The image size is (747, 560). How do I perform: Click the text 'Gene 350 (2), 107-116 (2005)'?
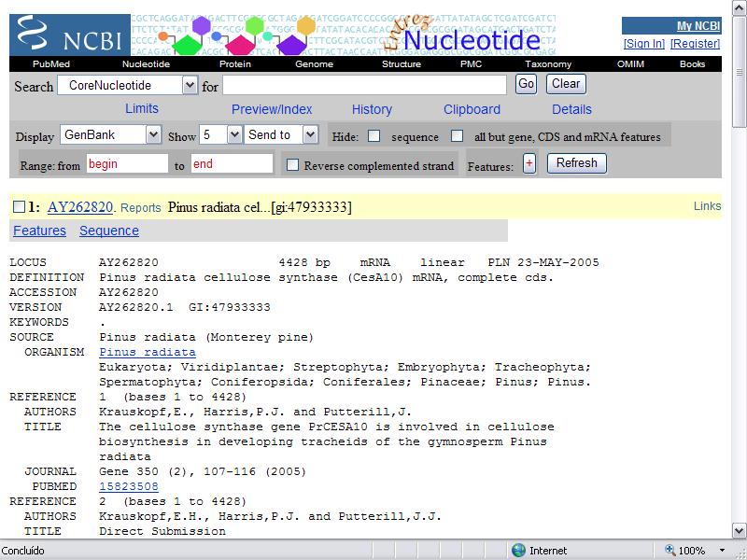point(203,471)
